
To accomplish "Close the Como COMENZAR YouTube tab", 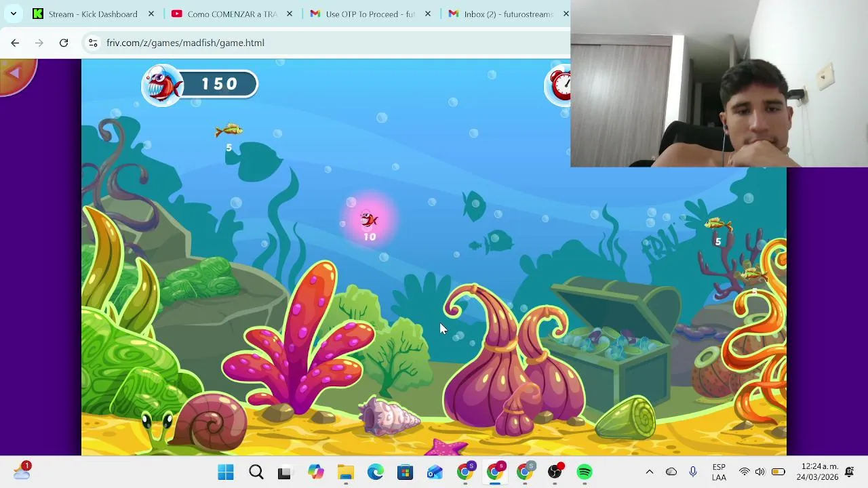I will click(289, 14).
